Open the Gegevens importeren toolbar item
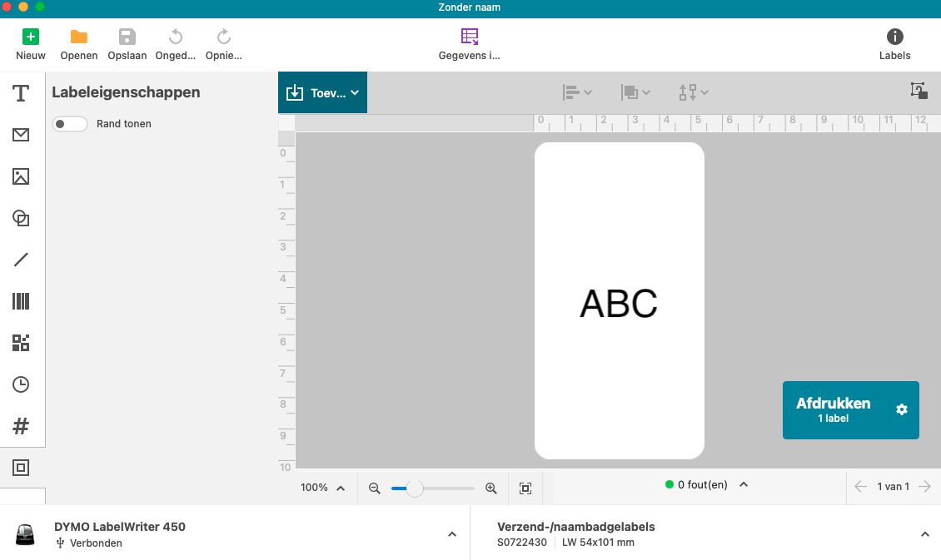This screenshot has width=941, height=560. (470, 45)
